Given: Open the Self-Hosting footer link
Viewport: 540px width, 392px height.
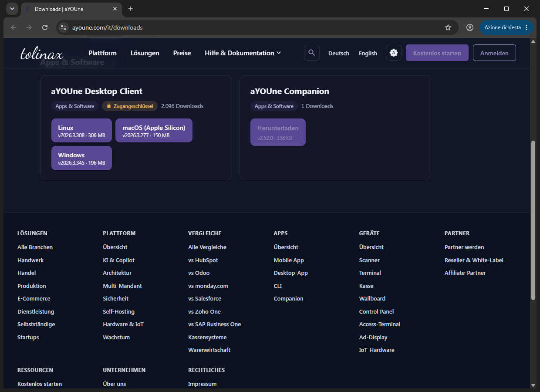Looking at the screenshot, I should 118,311.
